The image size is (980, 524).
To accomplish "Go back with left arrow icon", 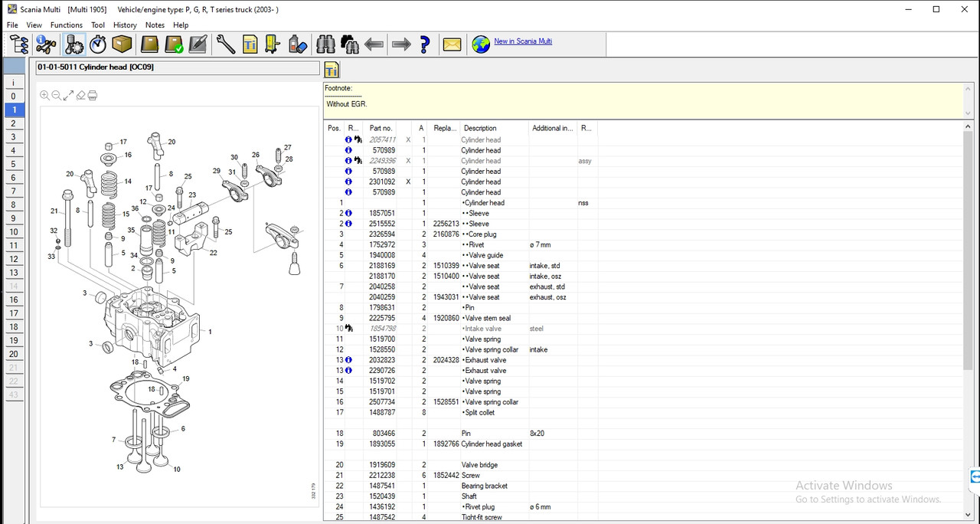I will (x=374, y=44).
